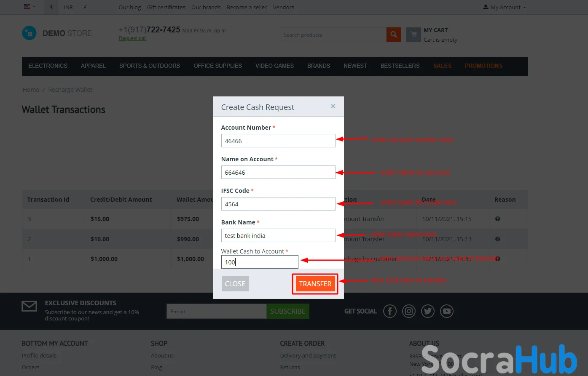Open the Newest menu item
The image size is (588, 376).
(355, 66)
